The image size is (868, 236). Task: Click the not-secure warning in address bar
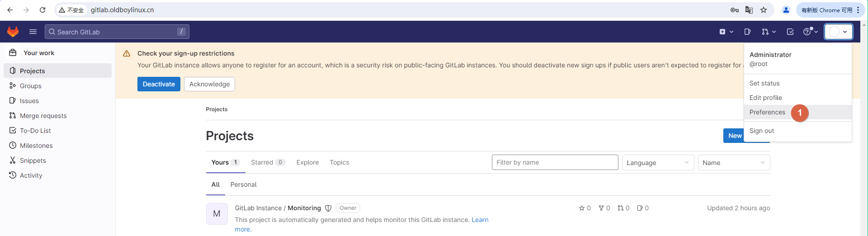click(71, 10)
